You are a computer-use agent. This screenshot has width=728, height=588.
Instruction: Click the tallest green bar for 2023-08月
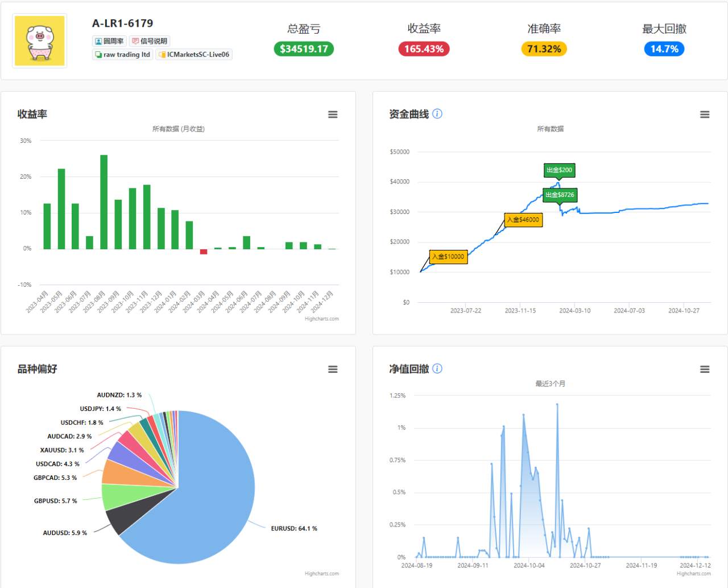(x=104, y=202)
